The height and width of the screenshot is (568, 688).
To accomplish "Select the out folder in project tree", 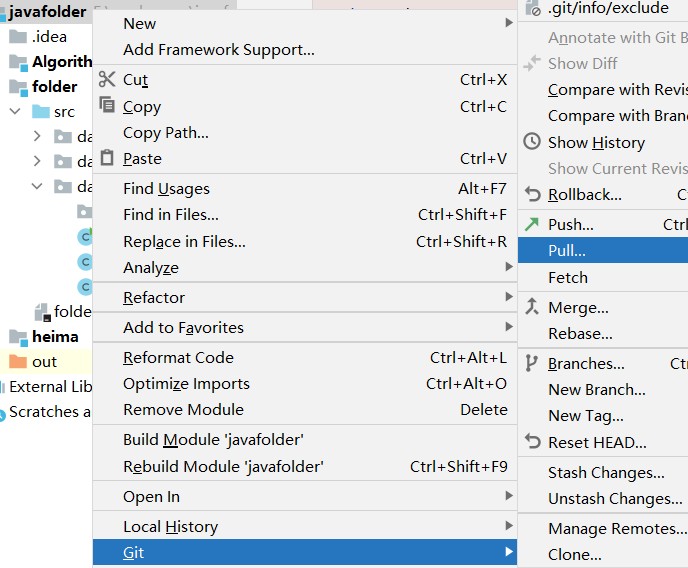I will point(44,361).
